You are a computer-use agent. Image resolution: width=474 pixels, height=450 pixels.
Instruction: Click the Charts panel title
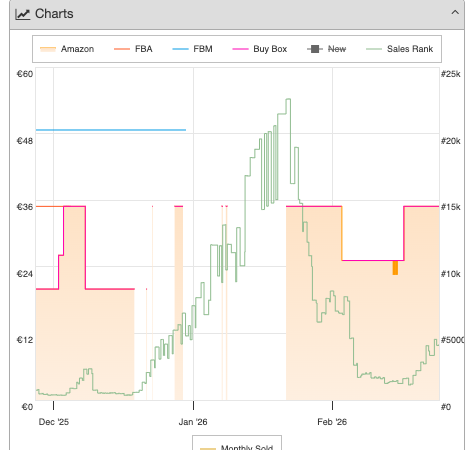pos(54,14)
